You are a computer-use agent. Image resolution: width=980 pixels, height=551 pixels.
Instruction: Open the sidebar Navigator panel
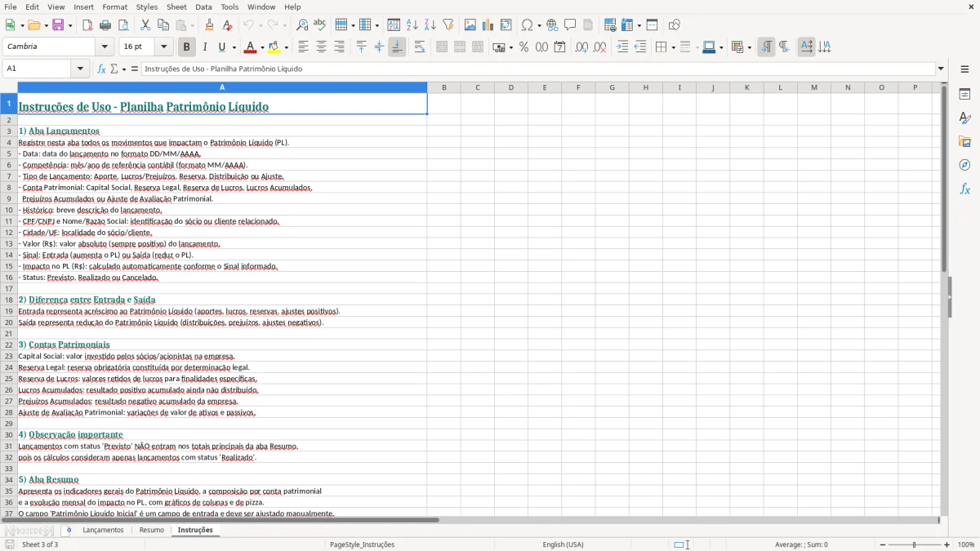click(x=964, y=165)
